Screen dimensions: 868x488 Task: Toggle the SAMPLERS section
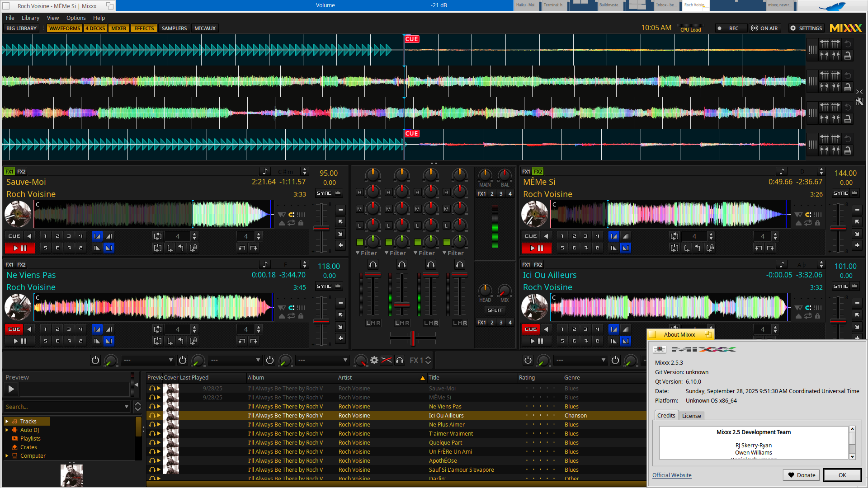(174, 28)
